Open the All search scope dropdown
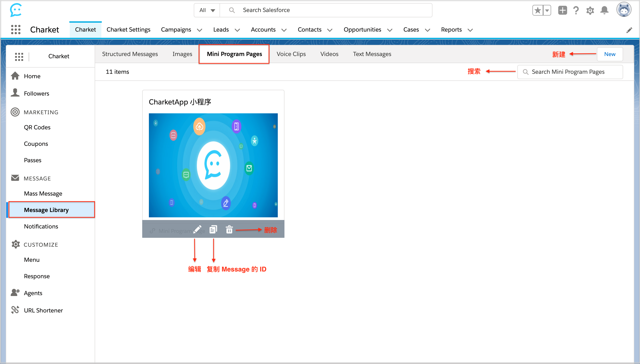This screenshot has width=640, height=364. [x=207, y=10]
